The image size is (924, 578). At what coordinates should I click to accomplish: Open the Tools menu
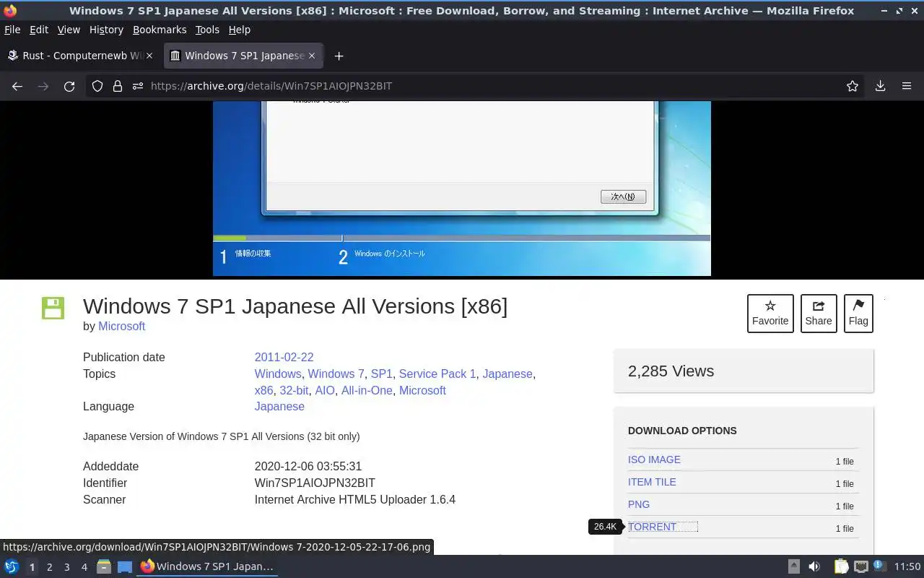pyautogui.click(x=207, y=30)
